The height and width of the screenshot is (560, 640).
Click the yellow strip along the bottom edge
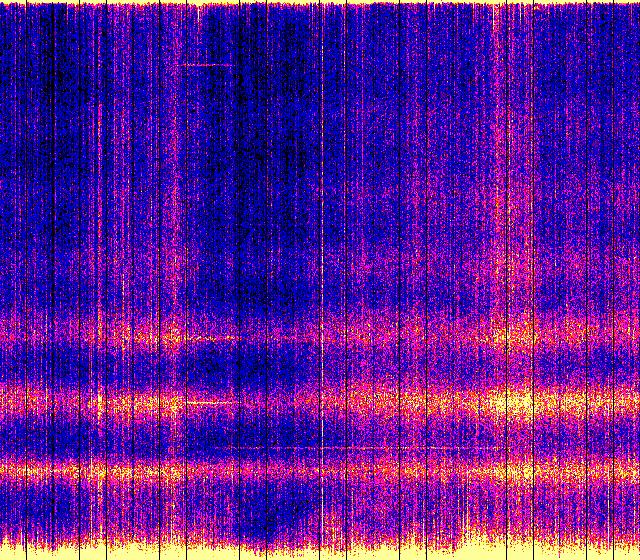tap(320, 552)
